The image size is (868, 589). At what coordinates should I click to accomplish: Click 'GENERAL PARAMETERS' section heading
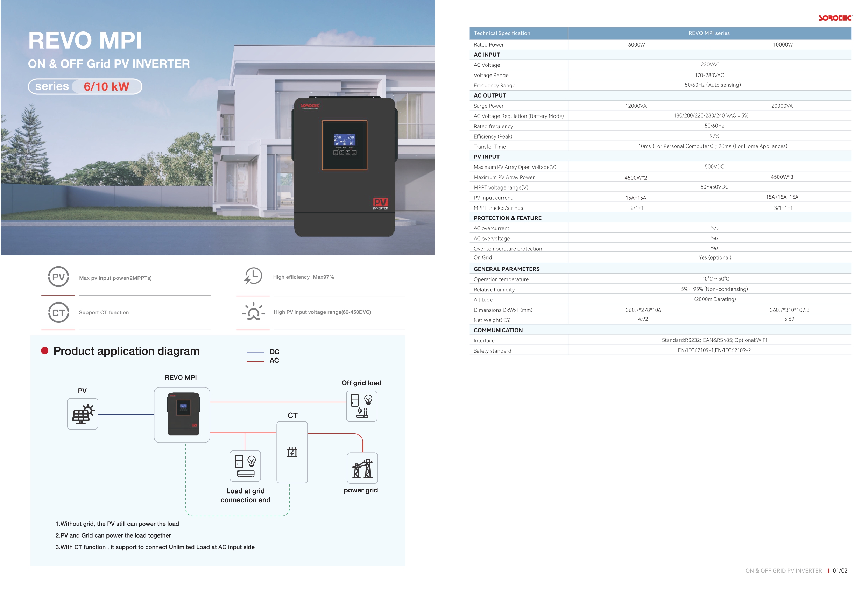click(506, 269)
